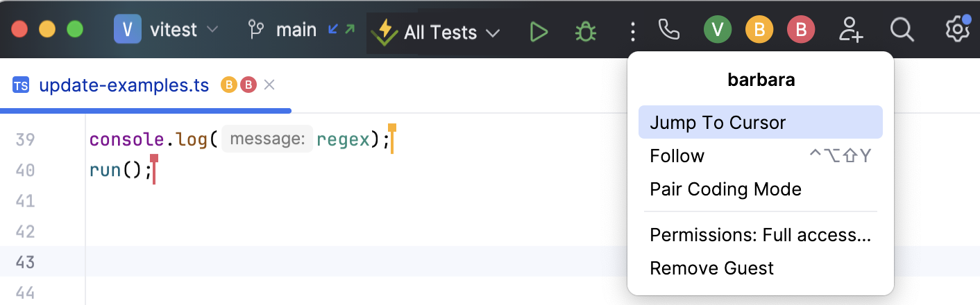Click the green V user avatar
This screenshot has height=305, width=980.
coord(718,30)
